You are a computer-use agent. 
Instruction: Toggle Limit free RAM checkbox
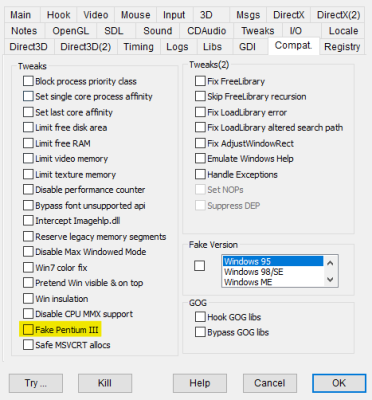pos(28,143)
